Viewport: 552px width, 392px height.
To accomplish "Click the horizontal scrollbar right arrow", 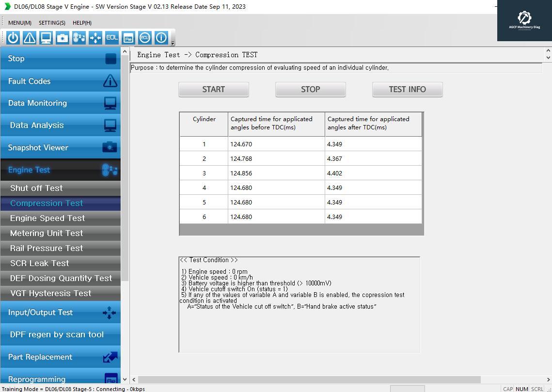I will (x=548, y=379).
